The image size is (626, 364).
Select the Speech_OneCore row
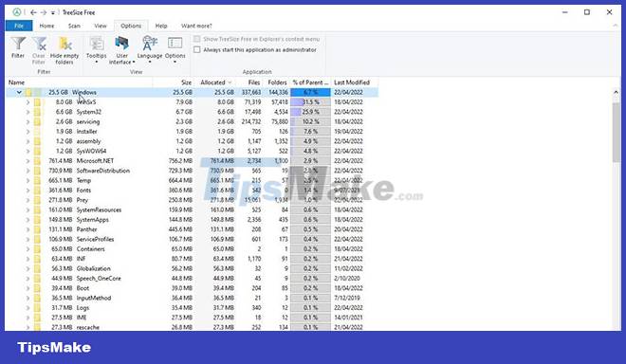[x=192, y=278]
